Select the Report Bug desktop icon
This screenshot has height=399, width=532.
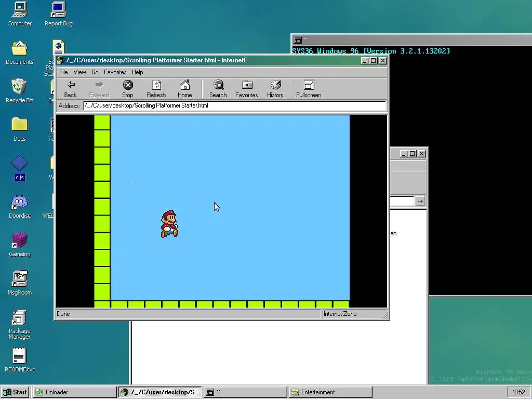point(58,14)
